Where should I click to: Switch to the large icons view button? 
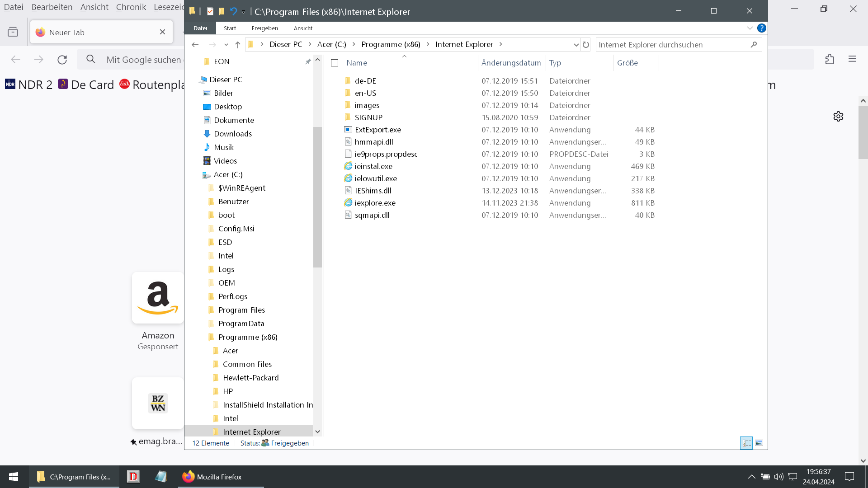759,443
